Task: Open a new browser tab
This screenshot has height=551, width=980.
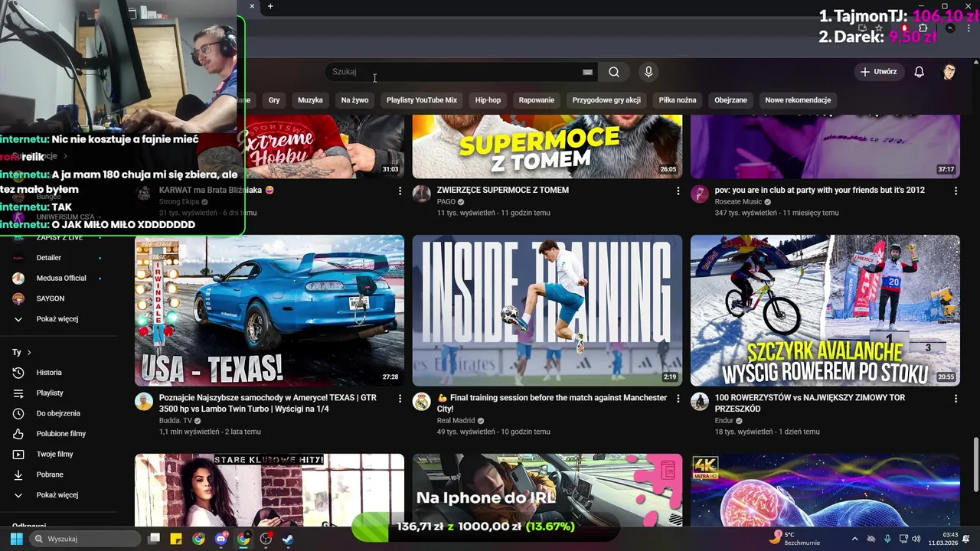Action: 270,6
